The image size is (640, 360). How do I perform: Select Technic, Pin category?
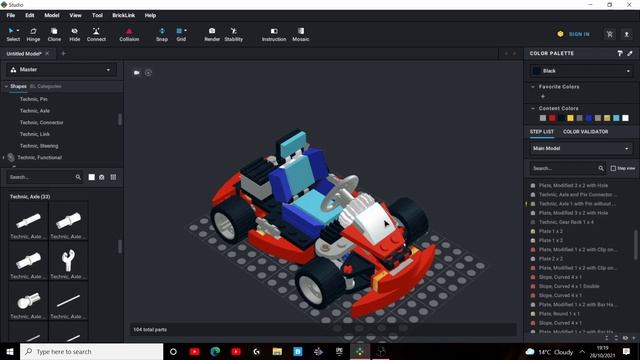pos(34,99)
